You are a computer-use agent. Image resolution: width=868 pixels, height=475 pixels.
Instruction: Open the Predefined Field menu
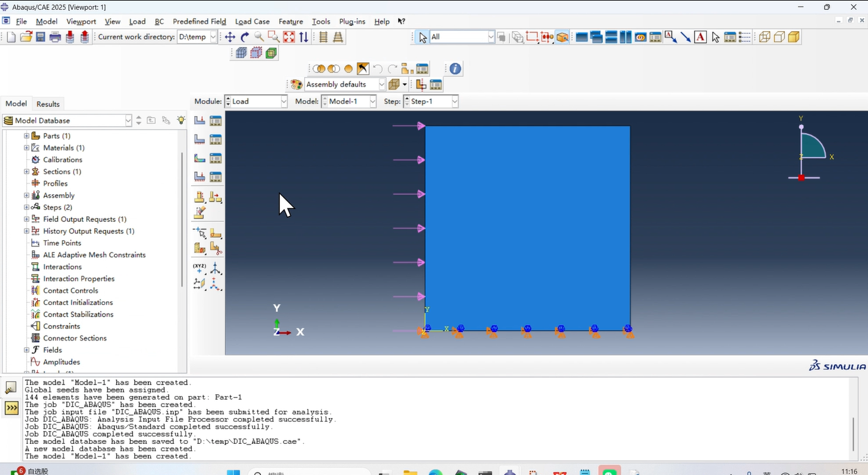click(199, 21)
